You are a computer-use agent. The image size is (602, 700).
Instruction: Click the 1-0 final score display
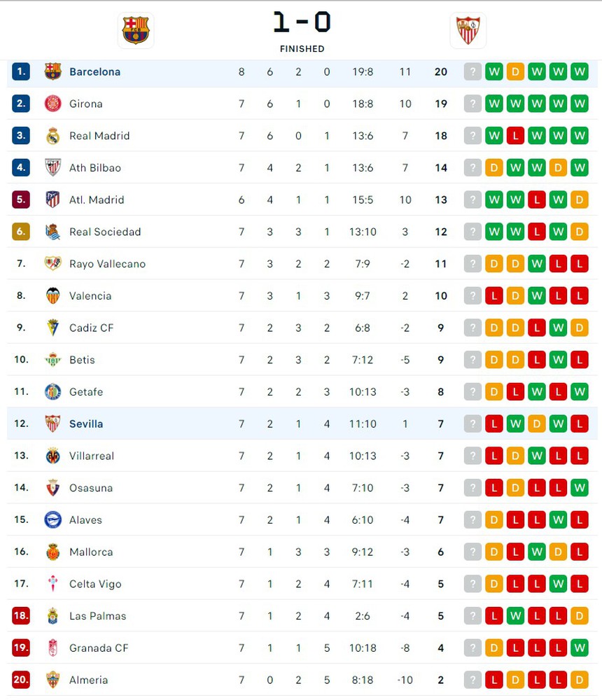(x=302, y=22)
